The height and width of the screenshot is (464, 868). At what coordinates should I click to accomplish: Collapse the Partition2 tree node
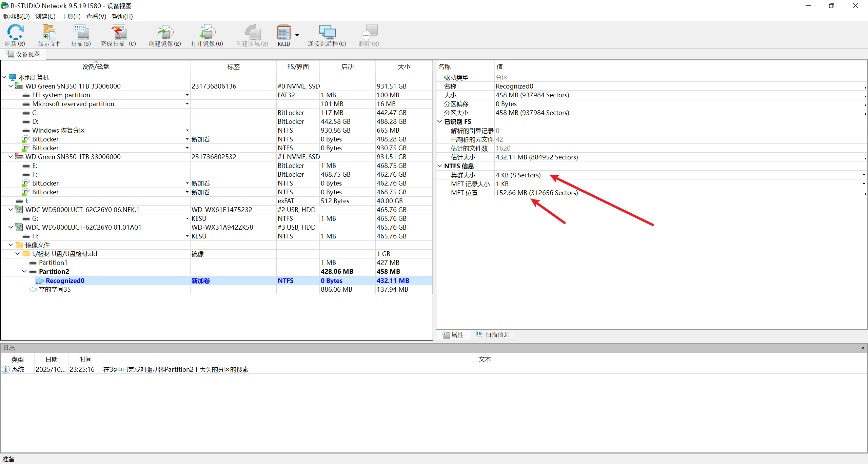click(x=24, y=271)
